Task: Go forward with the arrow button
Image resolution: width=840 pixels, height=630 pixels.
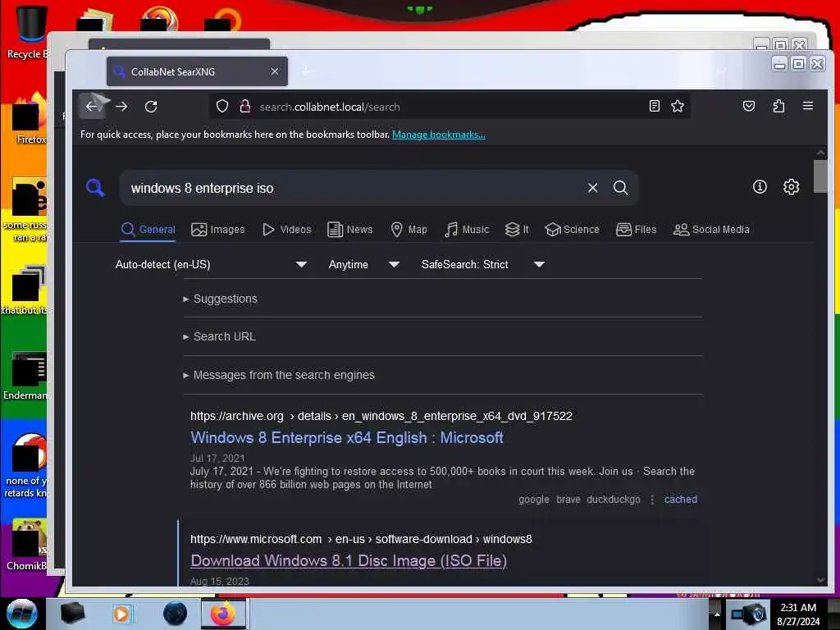Action: click(x=121, y=106)
